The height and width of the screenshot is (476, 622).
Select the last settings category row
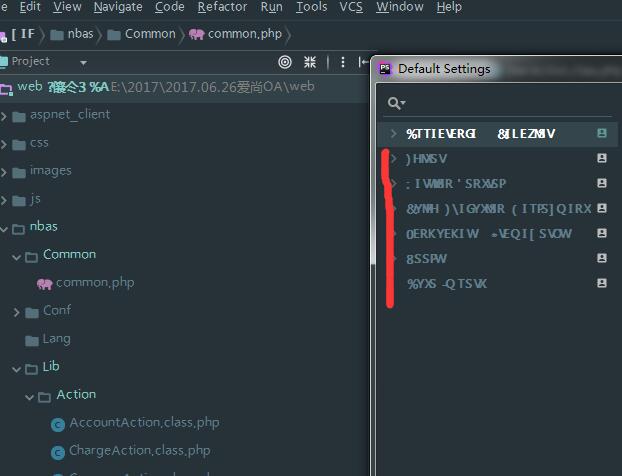[x=499, y=284]
